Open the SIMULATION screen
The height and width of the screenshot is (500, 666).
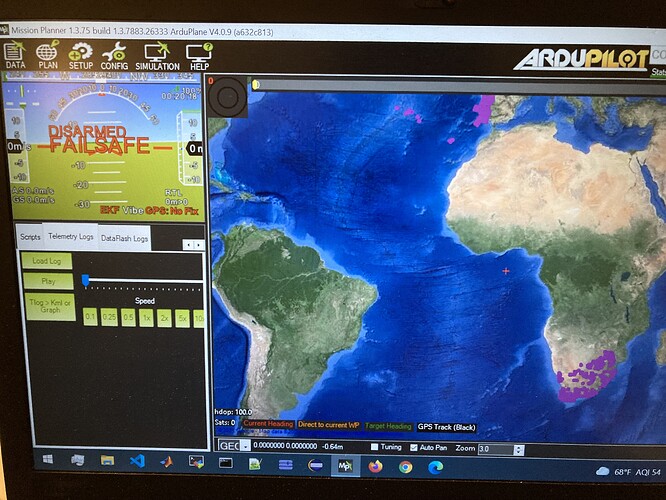157,56
